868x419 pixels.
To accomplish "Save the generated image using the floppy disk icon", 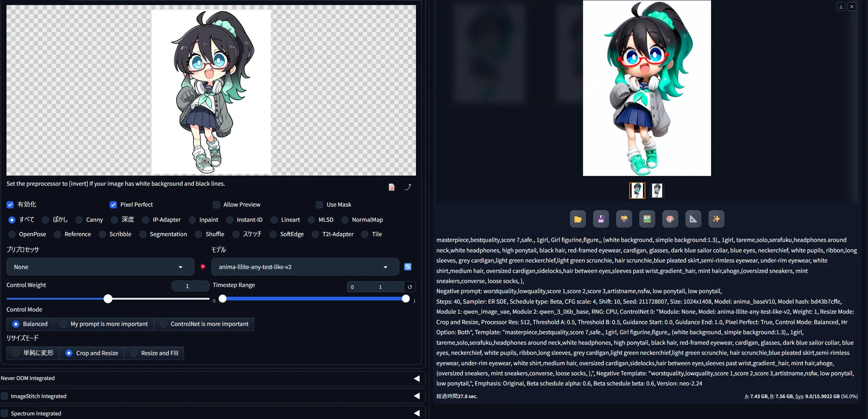I will point(601,219).
